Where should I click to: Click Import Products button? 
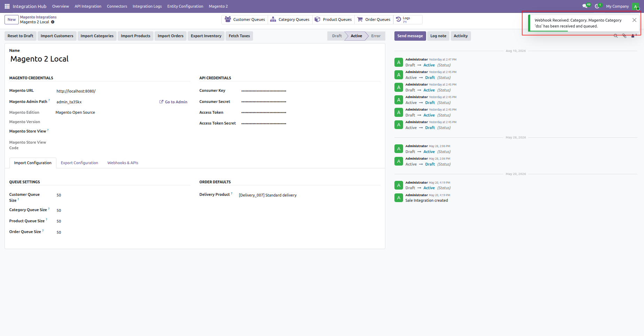point(136,36)
